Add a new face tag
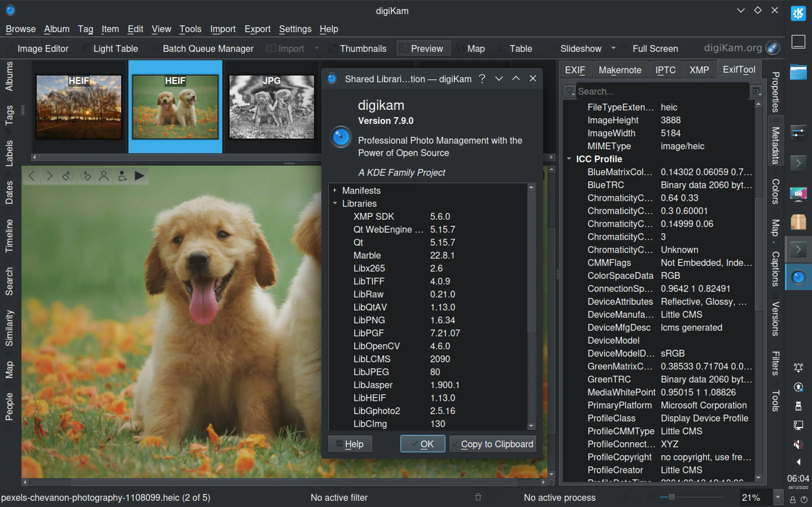 coord(122,175)
